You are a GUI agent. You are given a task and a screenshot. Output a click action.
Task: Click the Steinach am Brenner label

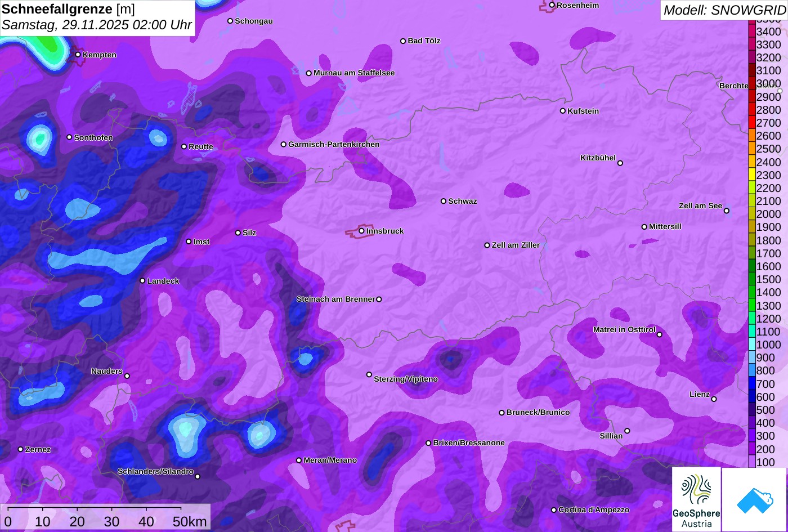[x=335, y=299]
